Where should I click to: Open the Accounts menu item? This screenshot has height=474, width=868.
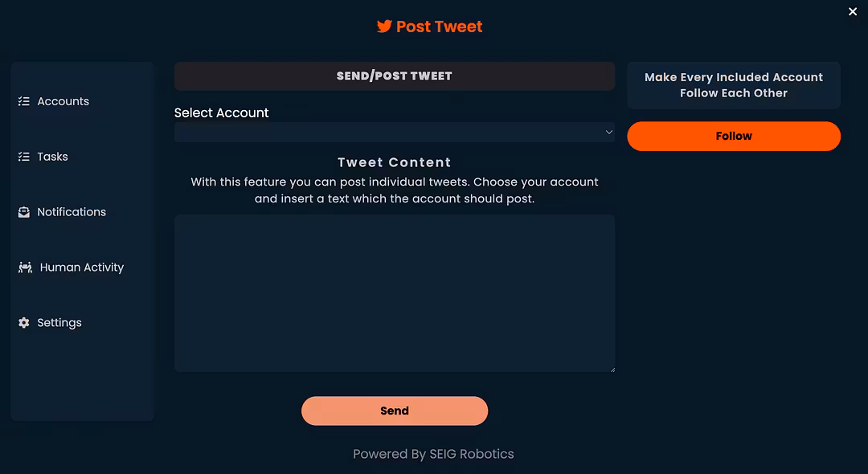point(63,101)
